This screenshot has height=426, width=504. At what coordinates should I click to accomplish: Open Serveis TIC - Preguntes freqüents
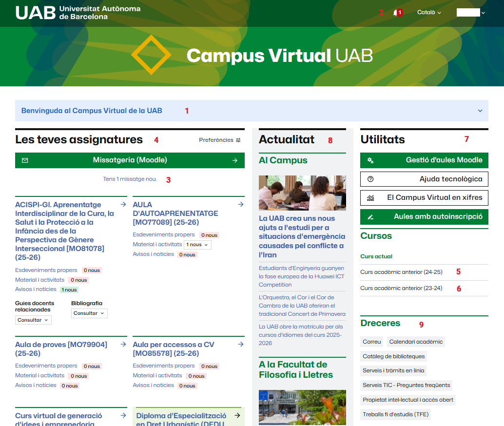pyautogui.click(x=407, y=385)
